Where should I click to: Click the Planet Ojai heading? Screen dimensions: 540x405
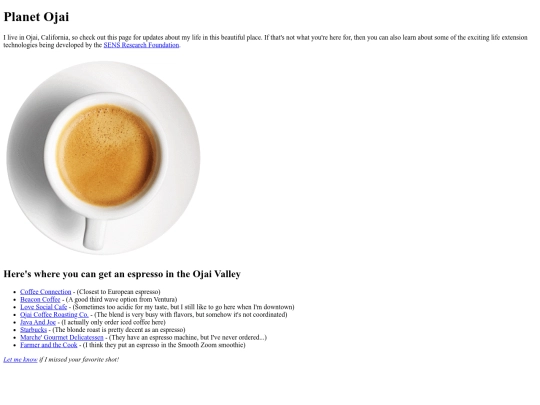click(36, 17)
